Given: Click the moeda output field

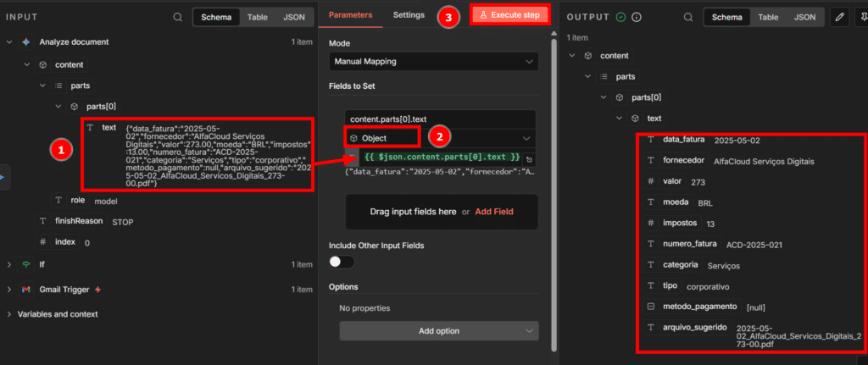Looking at the screenshot, I should click(x=668, y=202).
